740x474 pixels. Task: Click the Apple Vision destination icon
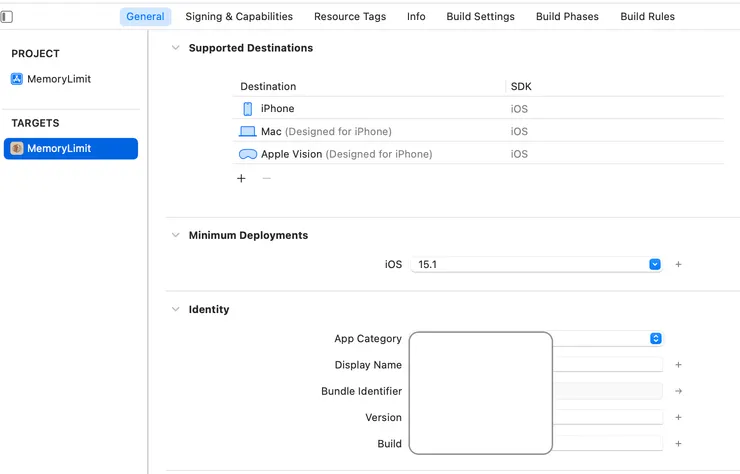pos(248,155)
